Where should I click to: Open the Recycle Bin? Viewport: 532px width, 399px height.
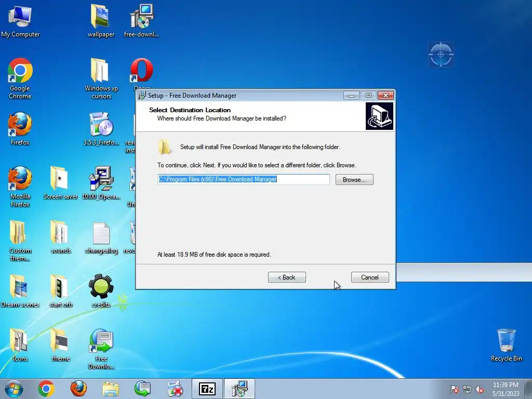(506, 345)
